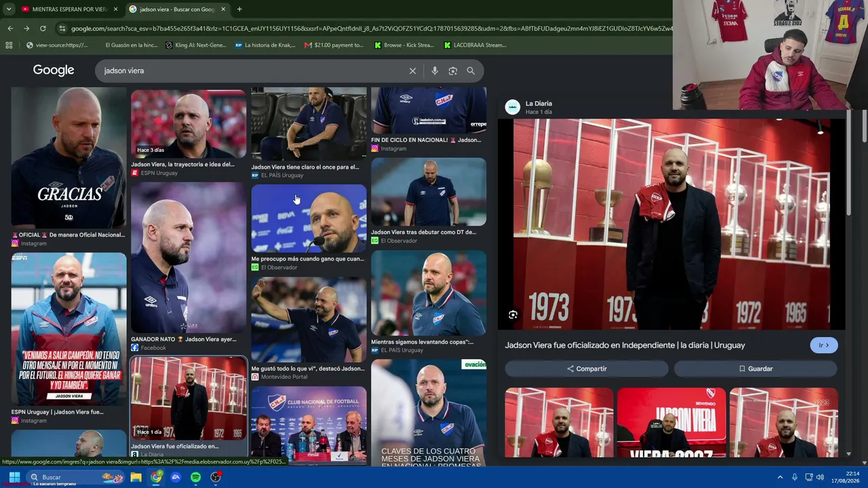The image size is (868, 488).
Task: Click the 'Ir' button in preview panel
Action: pos(824,345)
